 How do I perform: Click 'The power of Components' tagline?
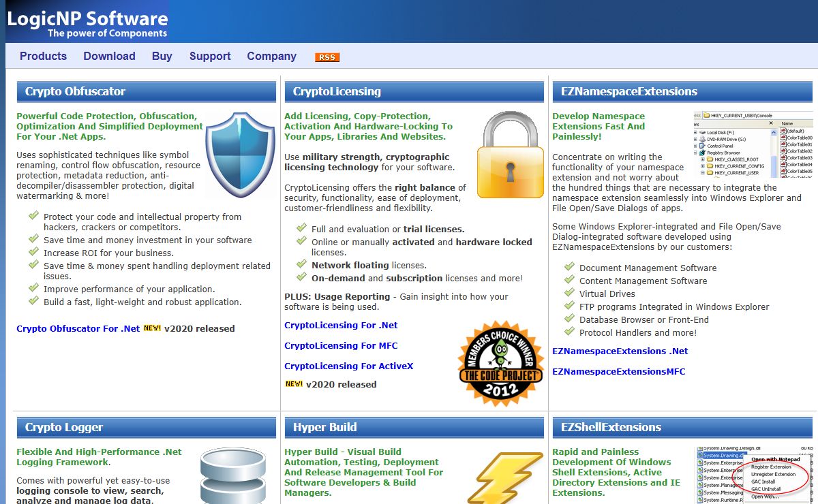pyautogui.click(x=107, y=33)
